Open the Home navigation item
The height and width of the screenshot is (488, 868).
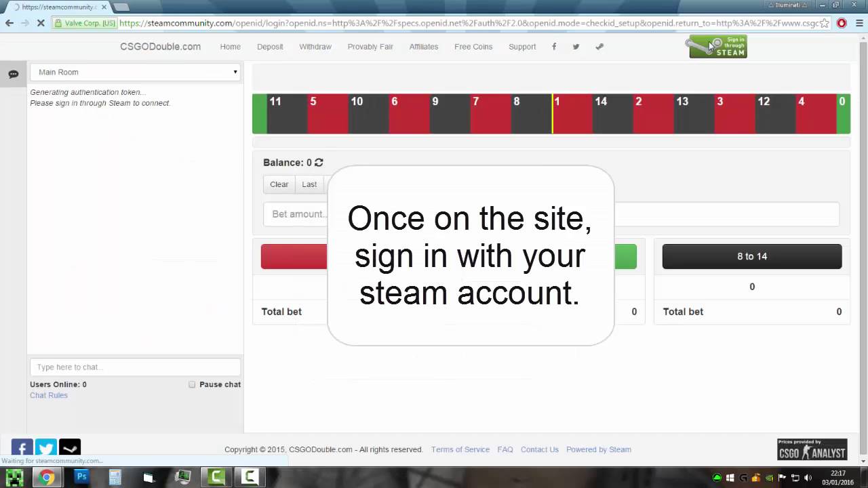pos(230,47)
